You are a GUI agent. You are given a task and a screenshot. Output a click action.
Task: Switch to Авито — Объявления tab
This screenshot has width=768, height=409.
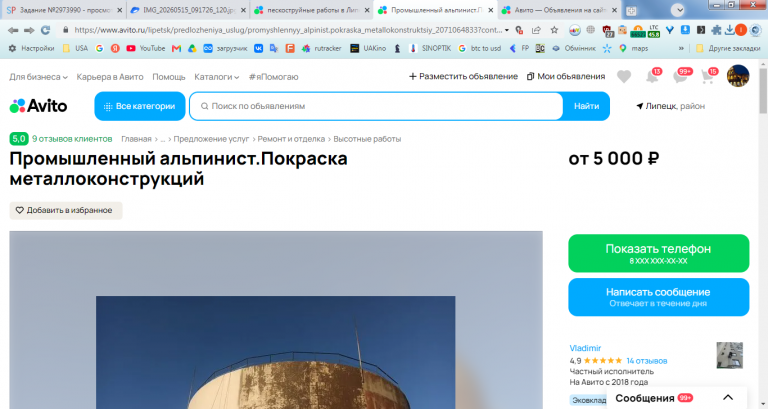point(560,10)
